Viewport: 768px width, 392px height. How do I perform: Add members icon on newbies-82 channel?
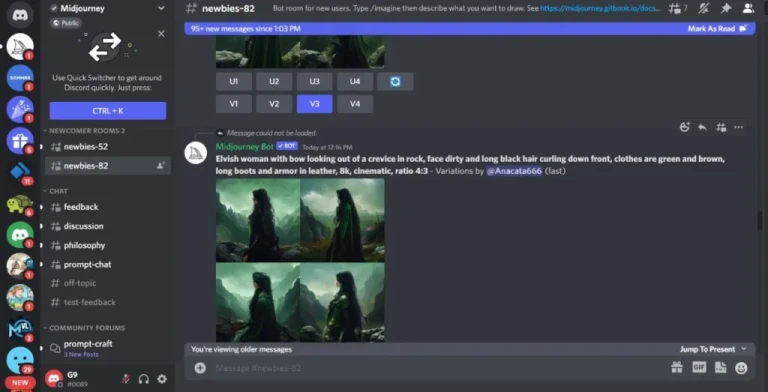click(160, 166)
